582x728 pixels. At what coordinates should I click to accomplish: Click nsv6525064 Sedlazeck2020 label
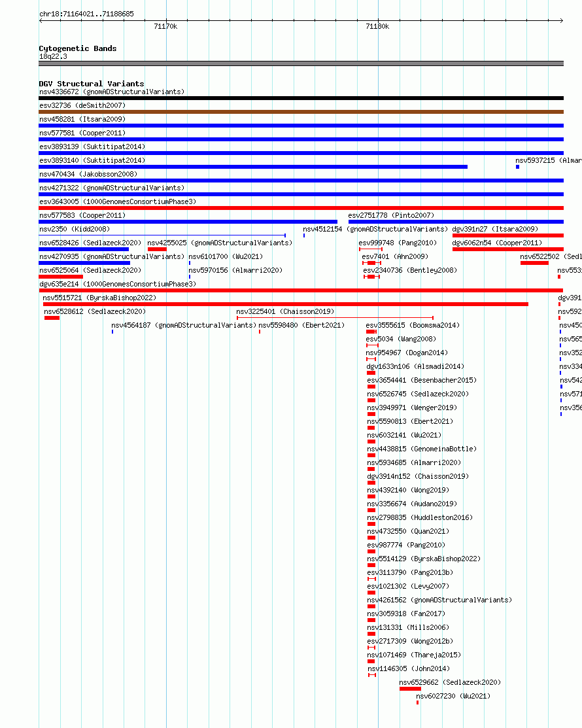click(90, 270)
